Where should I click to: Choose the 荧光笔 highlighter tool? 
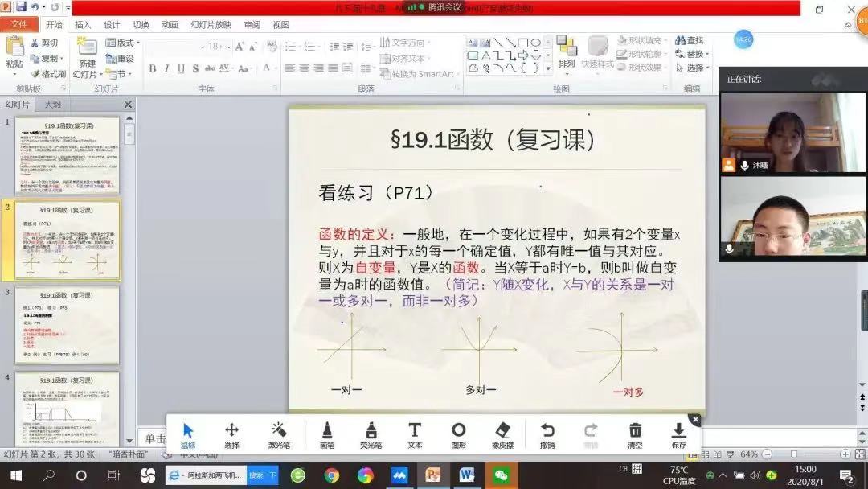click(x=371, y=434)
